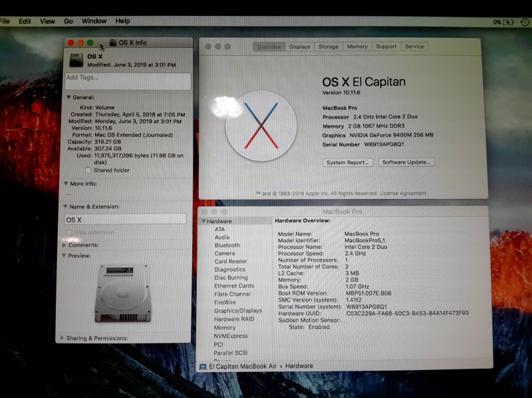This screenshot has height=398, width=532.
Task: Toggle the Hide extension checkbox
Action: pos(69,232)
